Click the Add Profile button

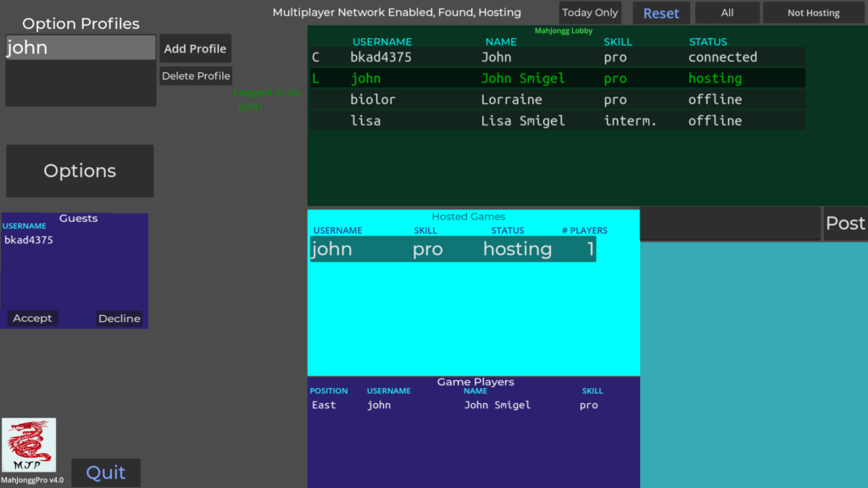point(195,48)
